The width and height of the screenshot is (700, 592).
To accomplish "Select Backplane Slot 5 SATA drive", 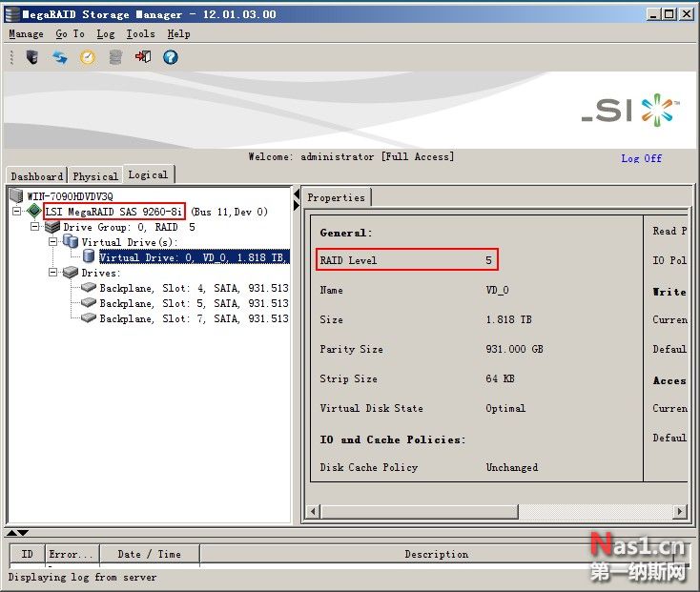I will click(x=194, y=303).
